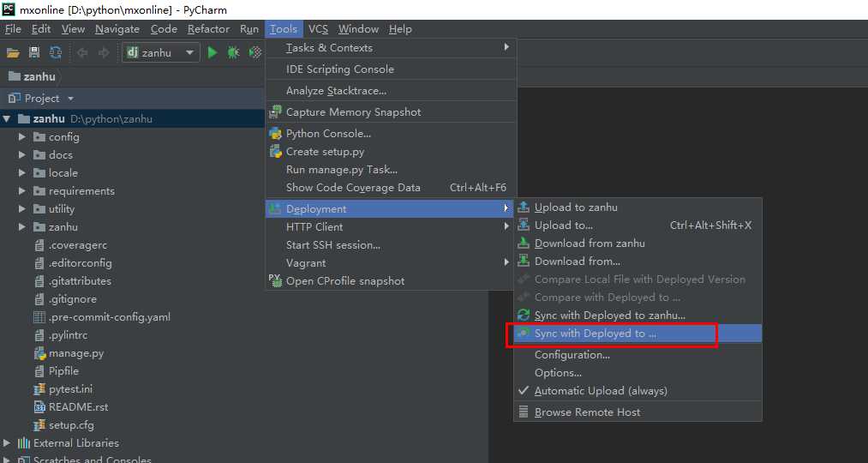868x463 pixels.
Task: Open the Vagrant submenu
Action: pyautogui.click(x=391, y=262)
